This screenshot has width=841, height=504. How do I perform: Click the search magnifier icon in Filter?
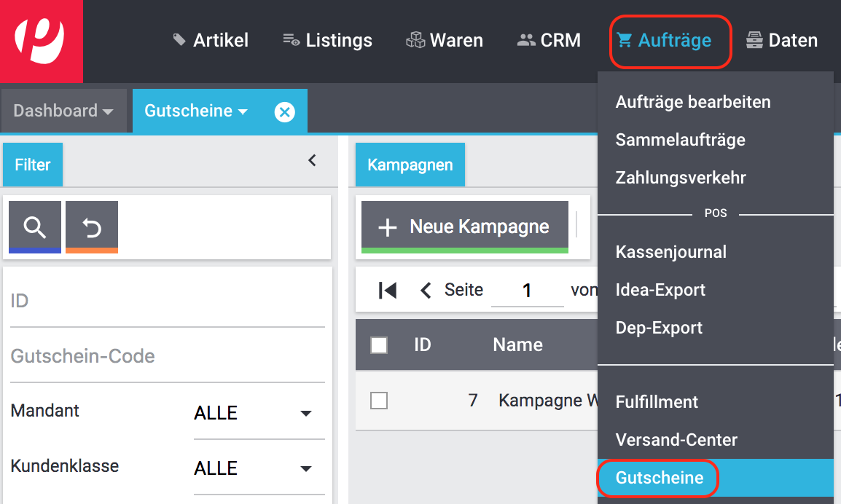pyautogui.click(x=35, y=228)
